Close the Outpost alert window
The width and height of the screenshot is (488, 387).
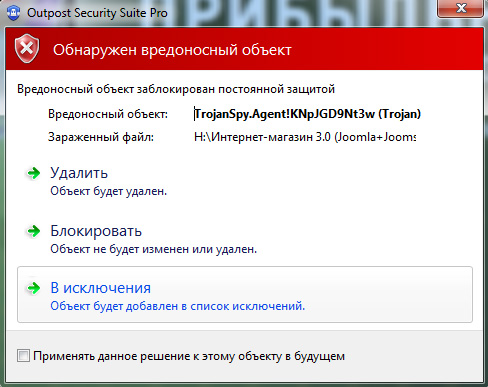coord(461,8)
